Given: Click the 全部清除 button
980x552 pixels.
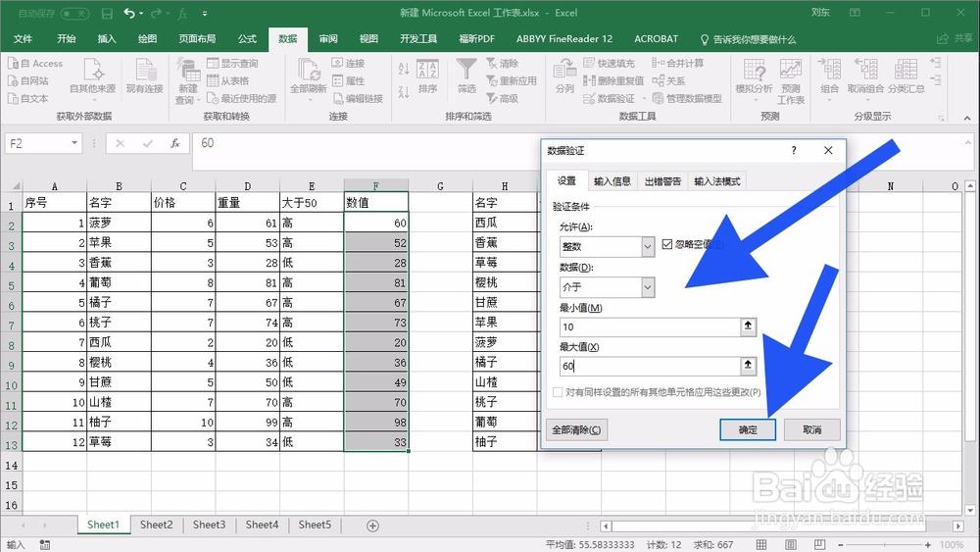Looking at the screenshot, I should coord(576,429).
